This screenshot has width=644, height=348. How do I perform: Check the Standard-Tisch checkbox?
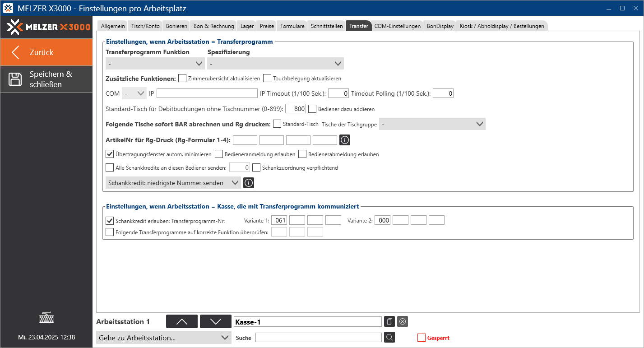277,124
